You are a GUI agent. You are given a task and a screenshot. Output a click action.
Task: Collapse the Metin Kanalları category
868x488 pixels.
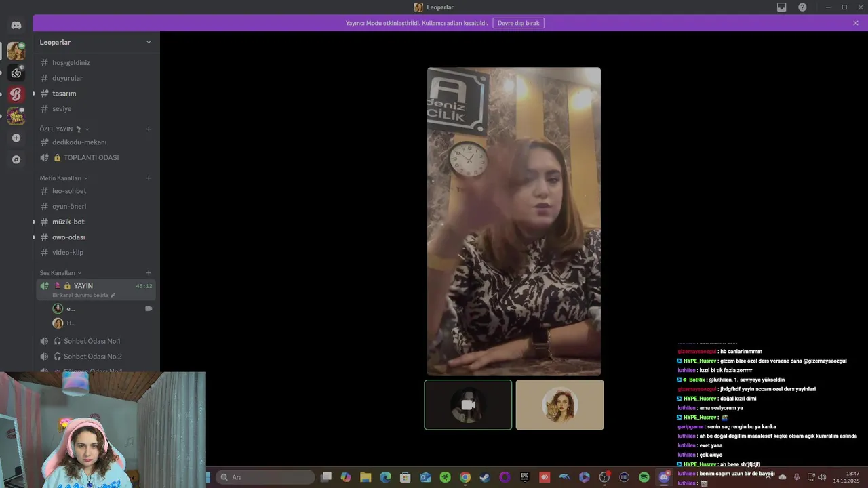point(64,178)
